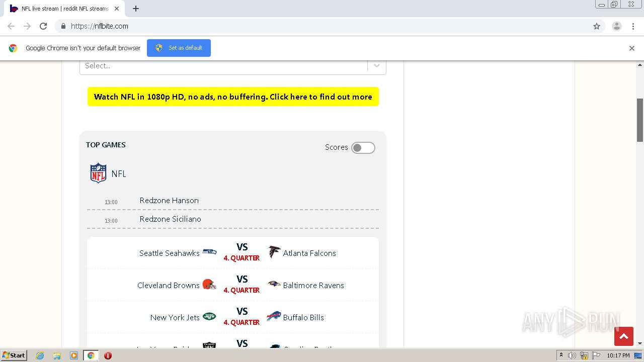This screenshot has width=644, height=362.
Task: Click the Baltimore Ravens logo
Action: (274, 285)
